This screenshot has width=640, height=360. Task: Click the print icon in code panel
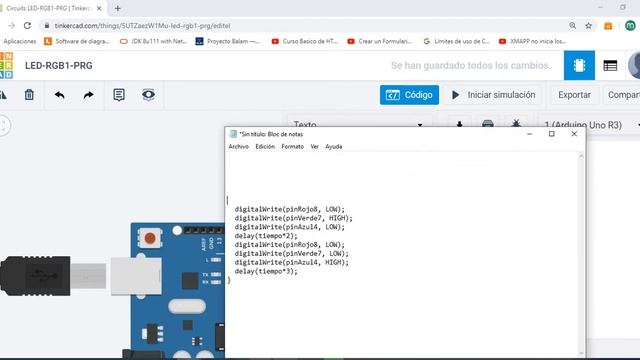coord(488,123)
